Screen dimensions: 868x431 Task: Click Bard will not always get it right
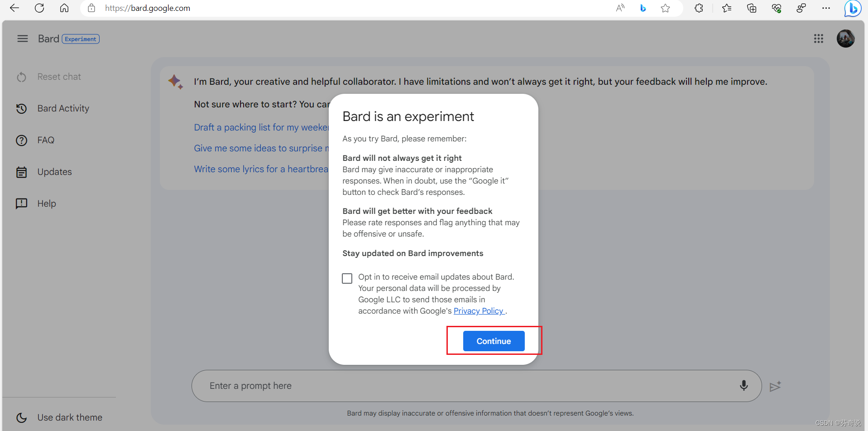coord(402,158)
